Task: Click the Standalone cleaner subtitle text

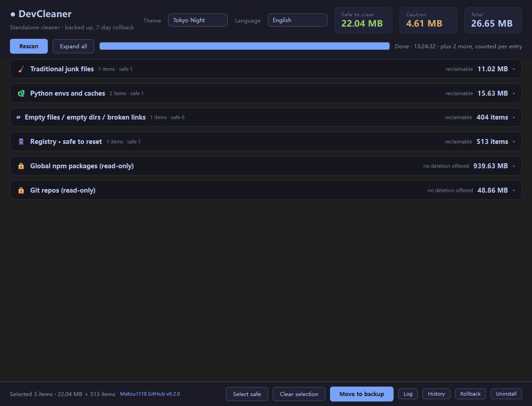Action: (x=72, y=28)
